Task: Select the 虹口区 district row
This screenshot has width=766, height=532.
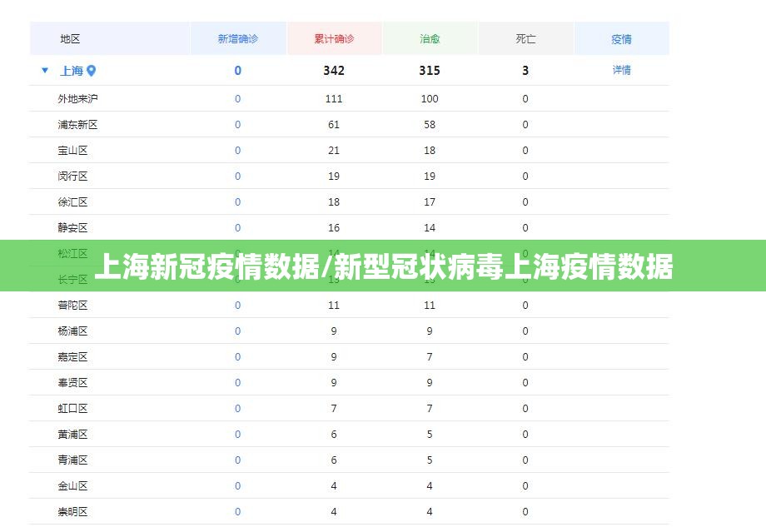Action: 73,409
